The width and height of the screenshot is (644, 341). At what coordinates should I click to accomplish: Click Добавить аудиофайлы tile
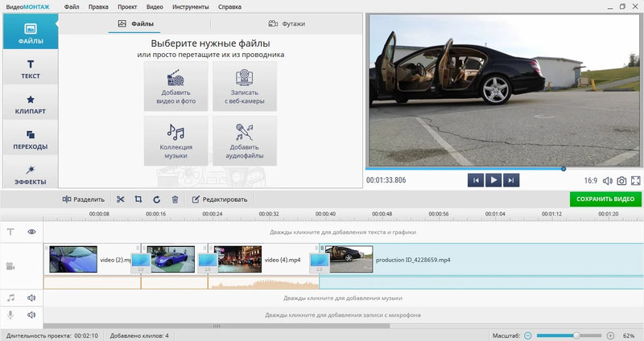(x=245, y=141)
